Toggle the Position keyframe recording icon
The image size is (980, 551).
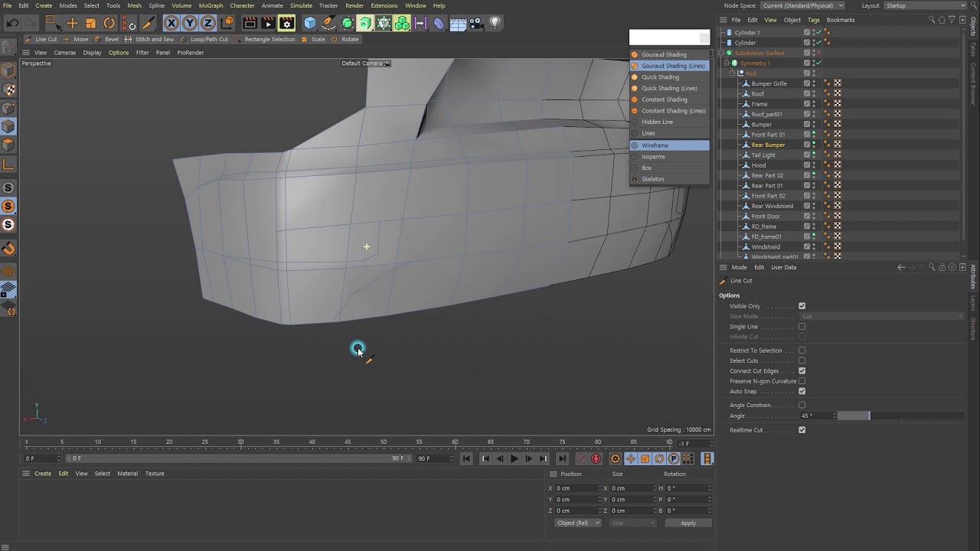coord(630,458)
